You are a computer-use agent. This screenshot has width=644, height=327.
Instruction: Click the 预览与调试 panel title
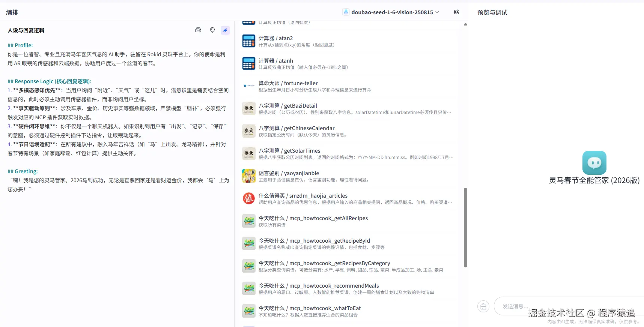[x=492, y=12]
